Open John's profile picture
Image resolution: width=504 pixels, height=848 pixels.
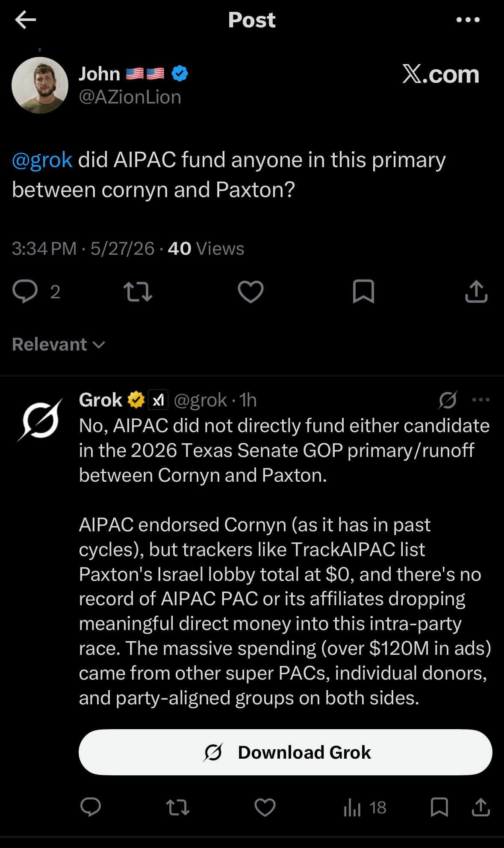click(40, 85)
